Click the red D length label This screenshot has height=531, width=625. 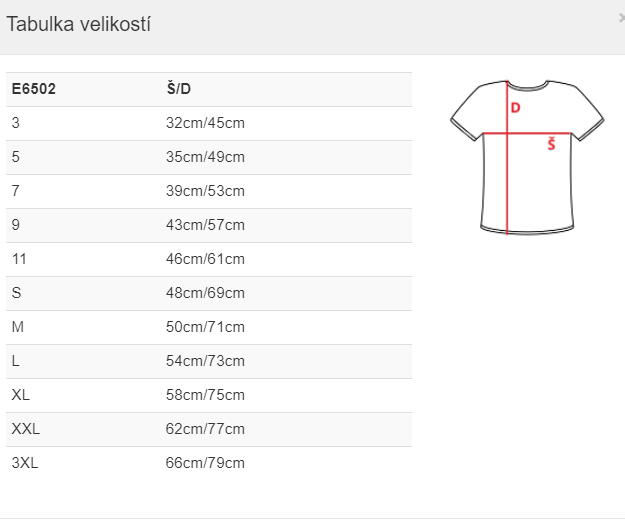click(516, 107)
